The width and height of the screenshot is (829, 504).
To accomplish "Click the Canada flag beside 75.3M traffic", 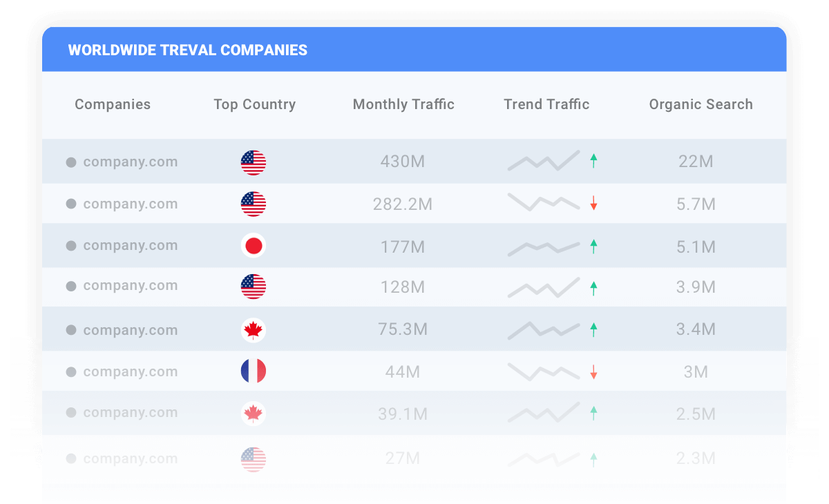I will (x=253, y=329).
